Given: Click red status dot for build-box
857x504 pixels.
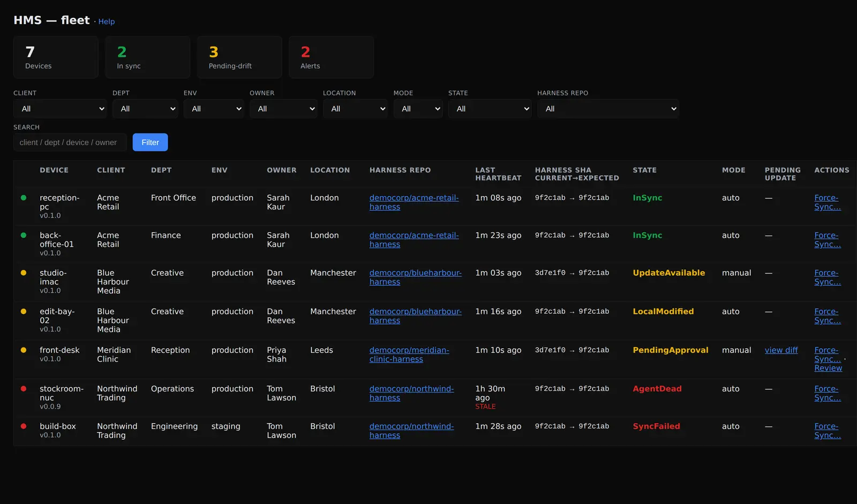Looking at the screenshot, I should point(24,426).
